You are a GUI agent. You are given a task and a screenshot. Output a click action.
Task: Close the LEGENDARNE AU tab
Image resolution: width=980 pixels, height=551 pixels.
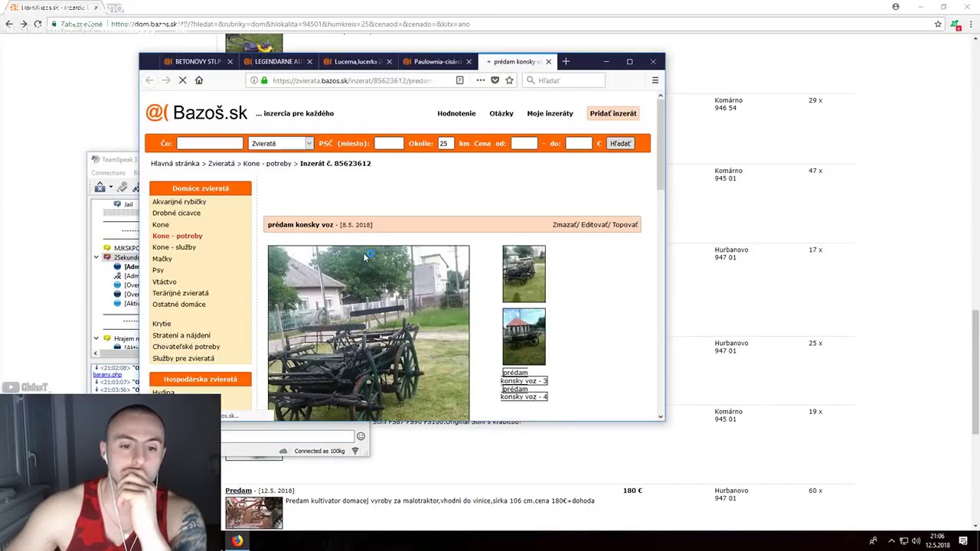[x=309, y=62]
